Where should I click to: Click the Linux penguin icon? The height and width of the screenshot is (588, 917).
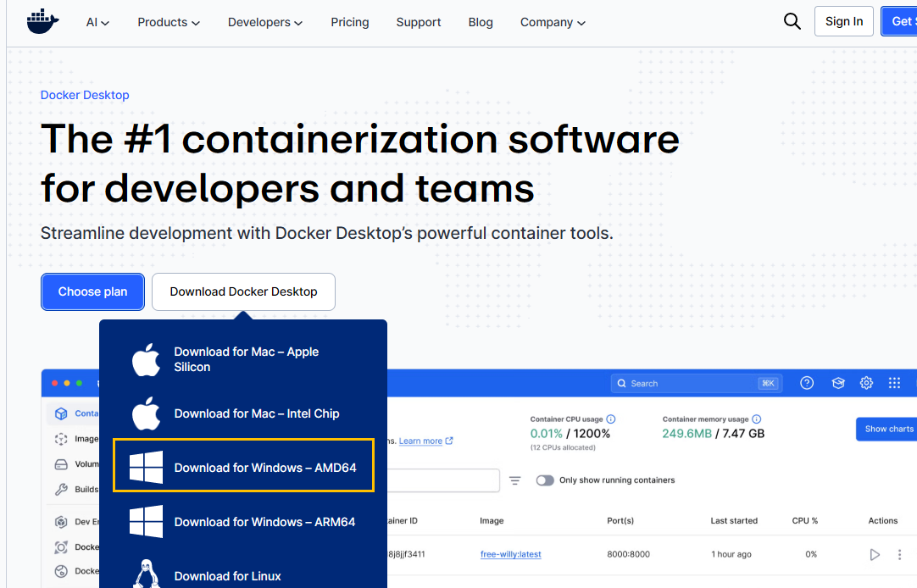[146, 574]
